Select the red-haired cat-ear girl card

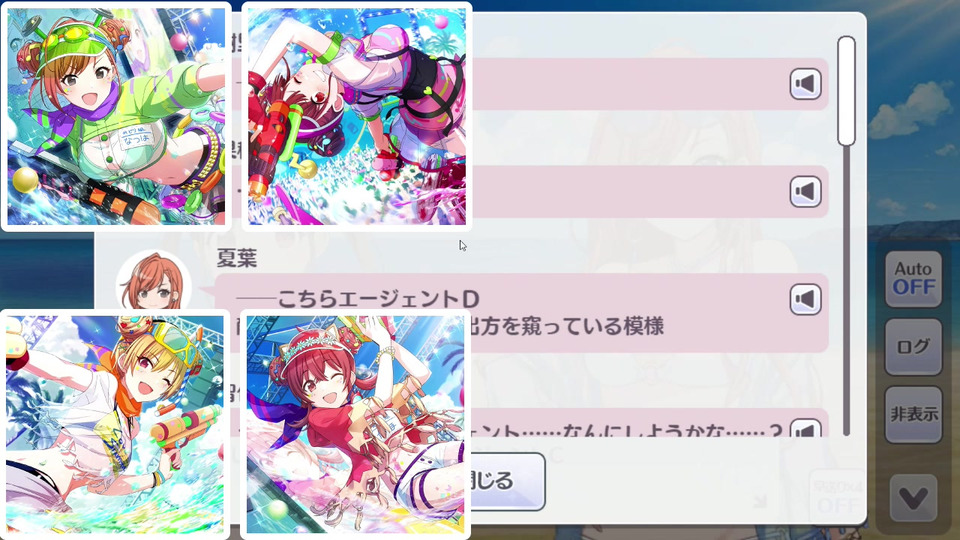point(356,424)
